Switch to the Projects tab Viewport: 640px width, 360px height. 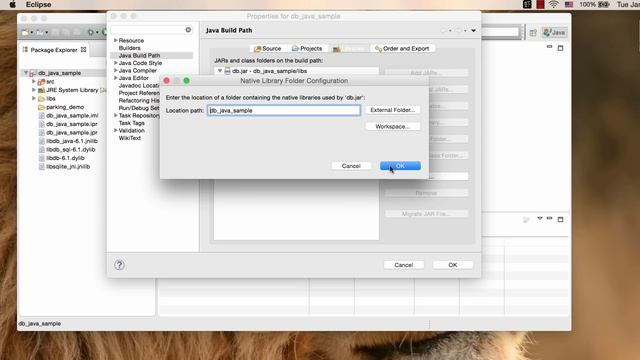pos(307,49)
